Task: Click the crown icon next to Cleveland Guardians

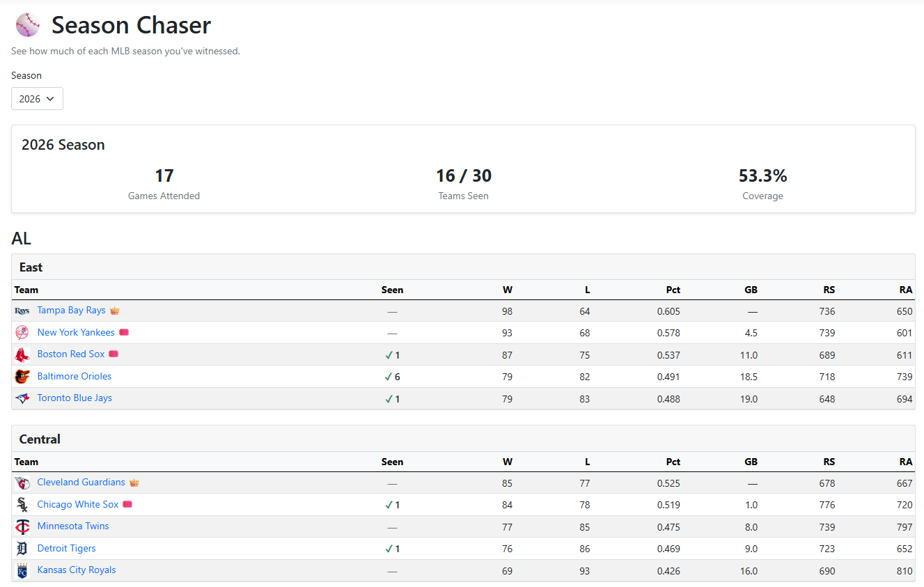Action: point(134,483)
